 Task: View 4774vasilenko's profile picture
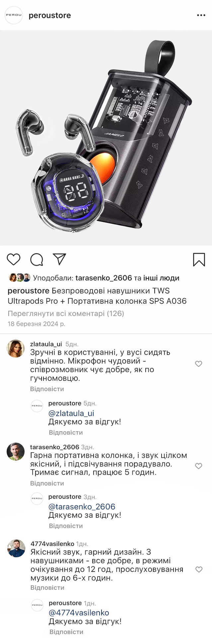16,548
